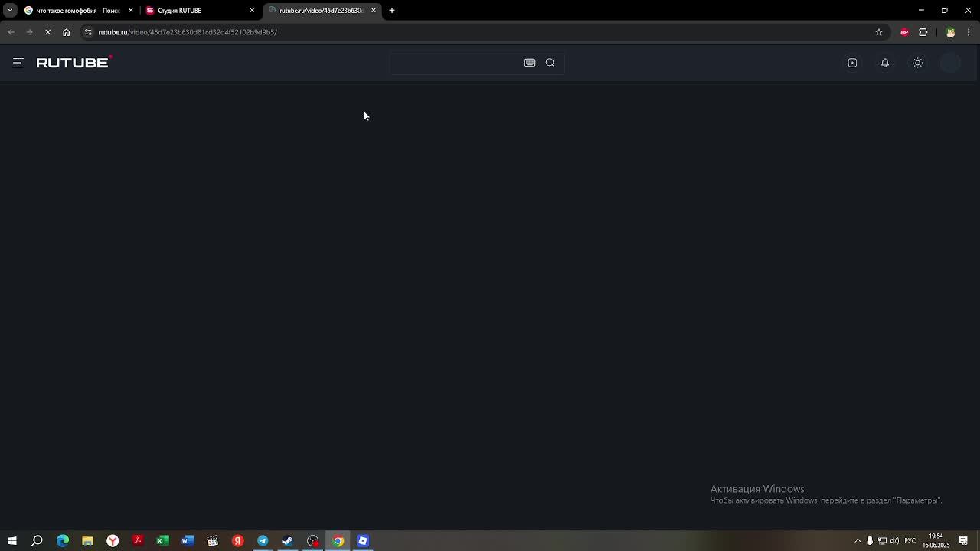This screenshot has width=980, height=551.
Task: Open File Explorer from the taskbar
Action: click(x=87, y=541)
